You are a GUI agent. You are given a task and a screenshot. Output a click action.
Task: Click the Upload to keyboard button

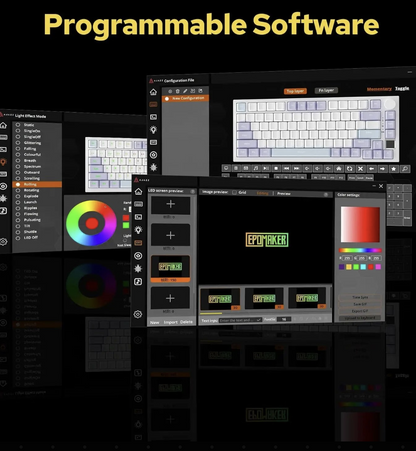coord(360,318)
